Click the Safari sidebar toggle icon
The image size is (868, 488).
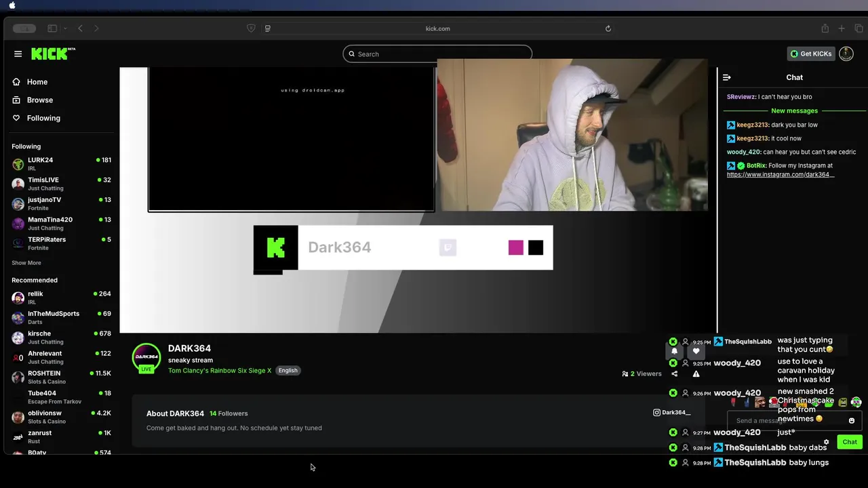(x=52, y=28)
